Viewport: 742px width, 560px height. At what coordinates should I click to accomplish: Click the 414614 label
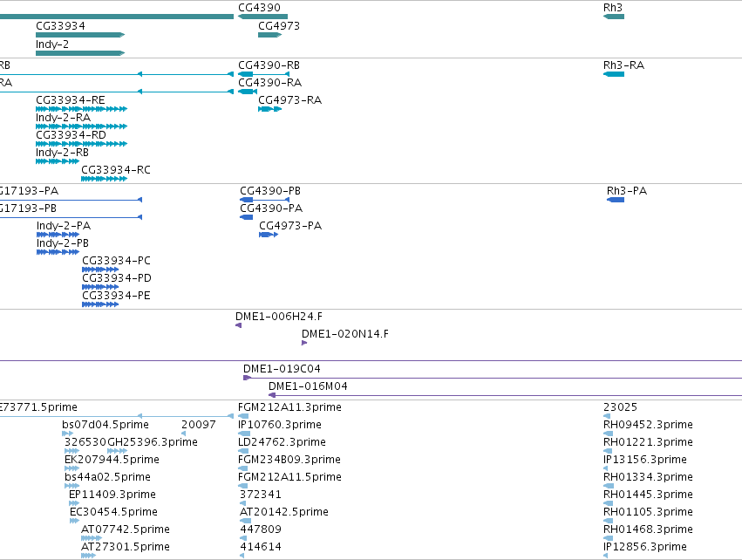click(261, 547)
